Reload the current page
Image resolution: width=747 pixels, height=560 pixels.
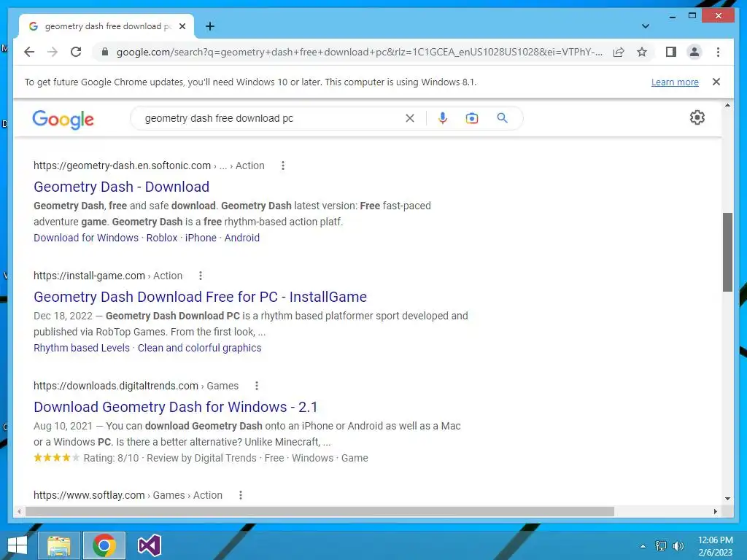tap(76, 52)
